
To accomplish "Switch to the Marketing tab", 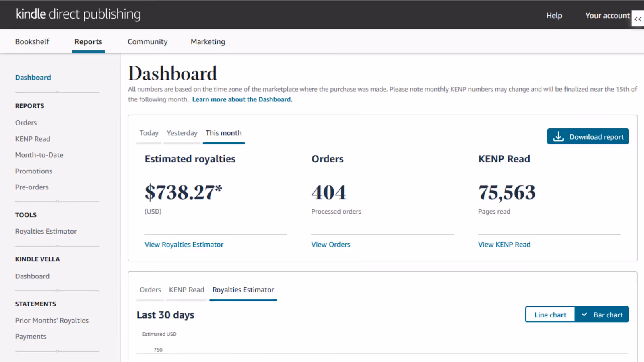I will click(208, 42).
